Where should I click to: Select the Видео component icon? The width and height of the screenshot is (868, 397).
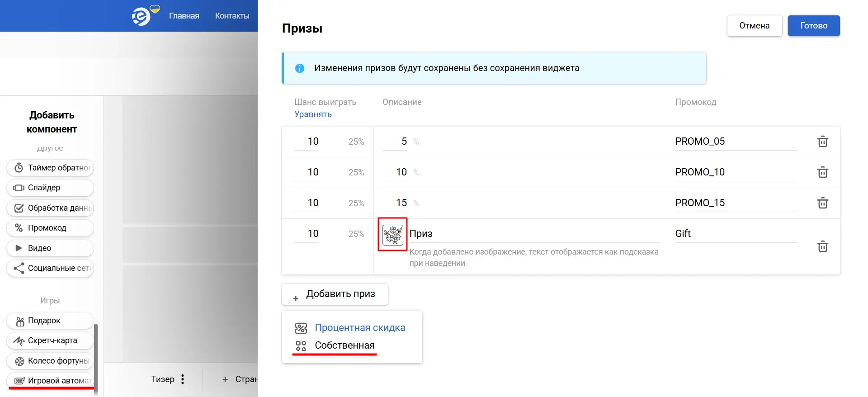click(19, 248)
